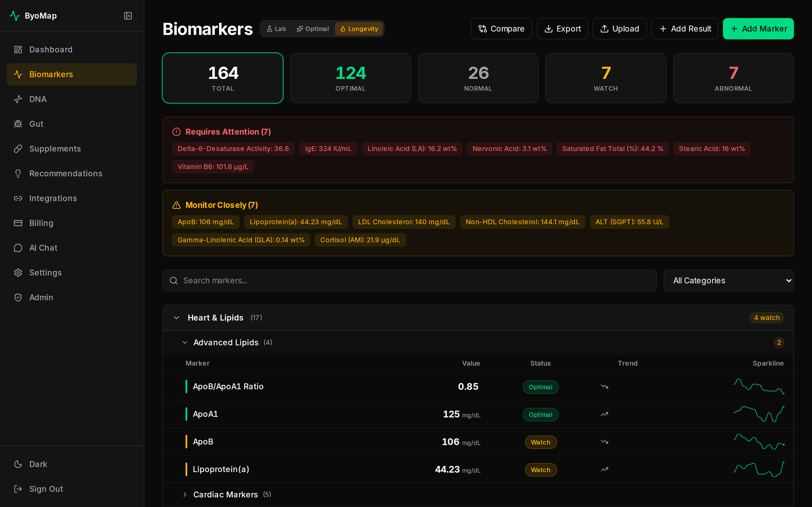Image resolution: width=812 pixels, height=507 pixels.
Task: Select Biomarkers in the sidebar
Action: tap(51, 74)
